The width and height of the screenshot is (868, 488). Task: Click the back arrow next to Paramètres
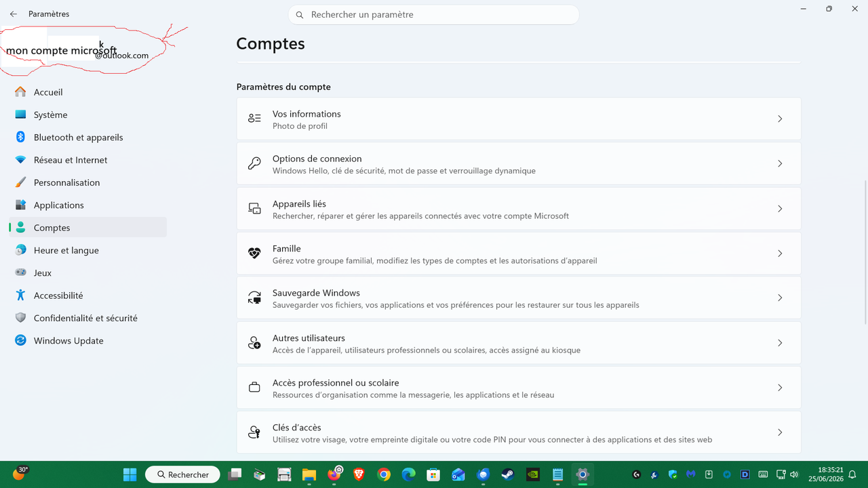point(14,14)
